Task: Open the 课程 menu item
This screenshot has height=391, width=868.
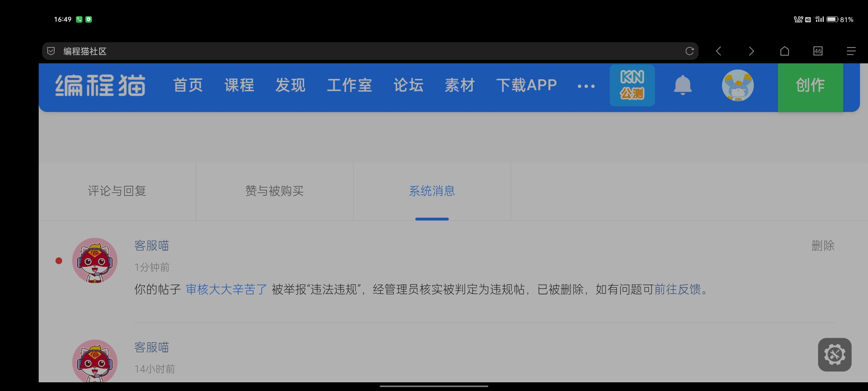Action: [x=239, y=85]
